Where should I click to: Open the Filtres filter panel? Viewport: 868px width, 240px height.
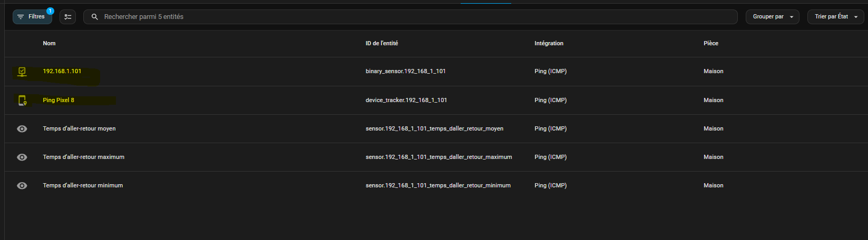(x=32, y=17)
